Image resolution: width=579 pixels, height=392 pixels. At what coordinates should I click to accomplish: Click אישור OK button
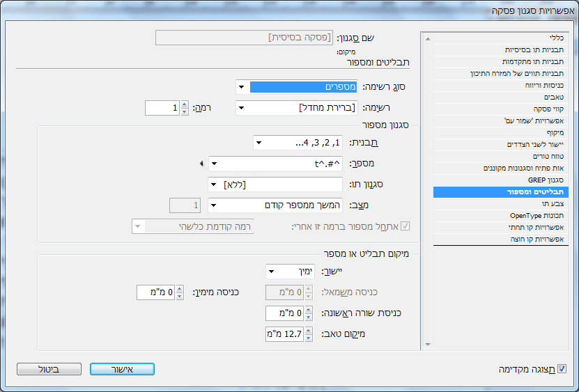[122, 369]
